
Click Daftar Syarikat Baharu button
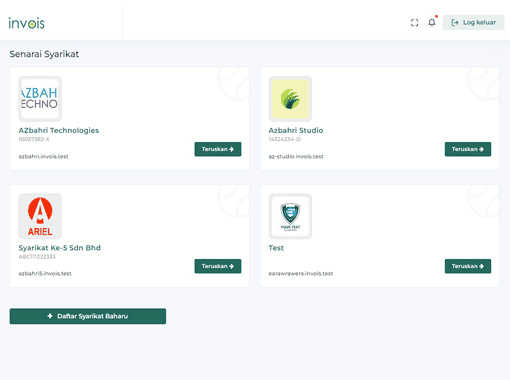click(88, 316)
